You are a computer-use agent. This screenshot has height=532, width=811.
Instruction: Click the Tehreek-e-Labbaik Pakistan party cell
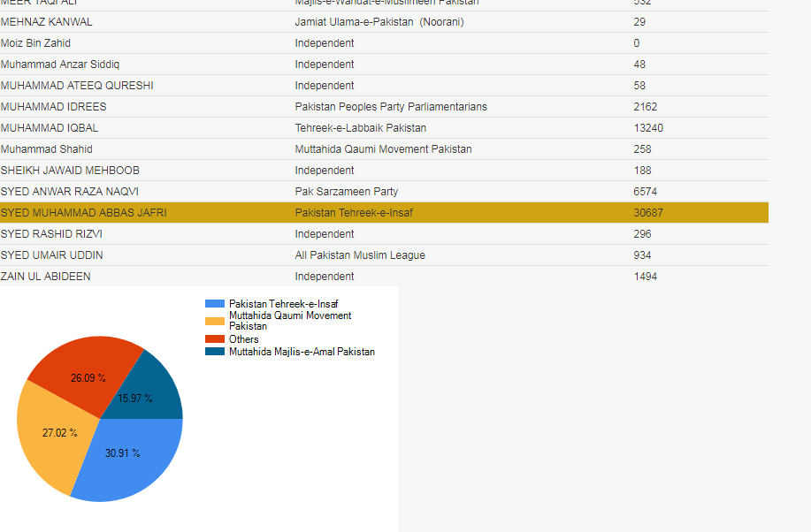click(x=360, y=128)
